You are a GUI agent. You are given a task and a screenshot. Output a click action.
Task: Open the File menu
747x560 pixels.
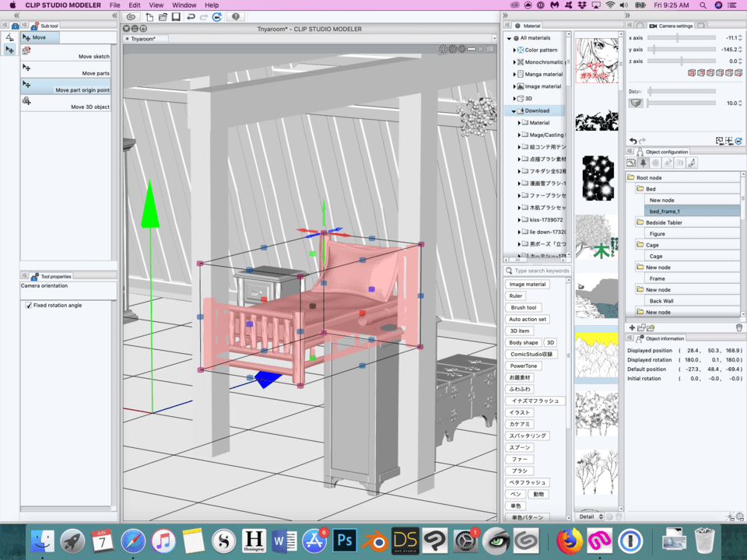coord(115,5)
